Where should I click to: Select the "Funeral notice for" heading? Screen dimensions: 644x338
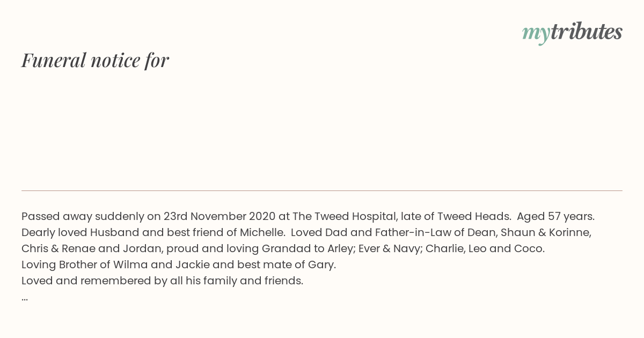(95, 60)
